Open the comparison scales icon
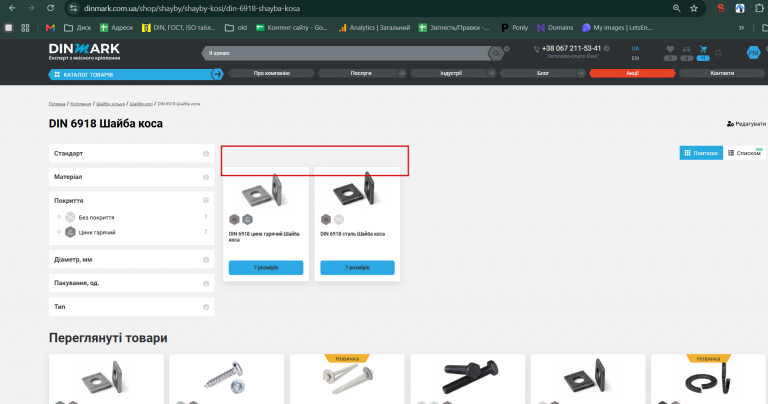 click(687, 49)
